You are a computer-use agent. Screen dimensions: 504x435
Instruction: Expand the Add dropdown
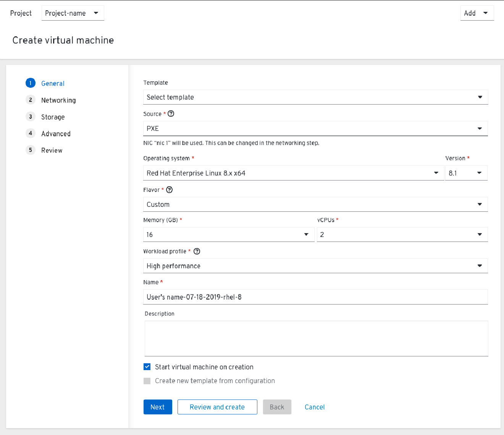[477, 13]
